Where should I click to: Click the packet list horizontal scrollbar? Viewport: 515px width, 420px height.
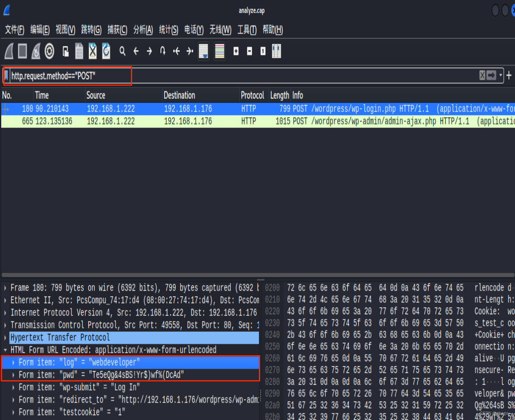pyautogui.click(x=258, y=275)
